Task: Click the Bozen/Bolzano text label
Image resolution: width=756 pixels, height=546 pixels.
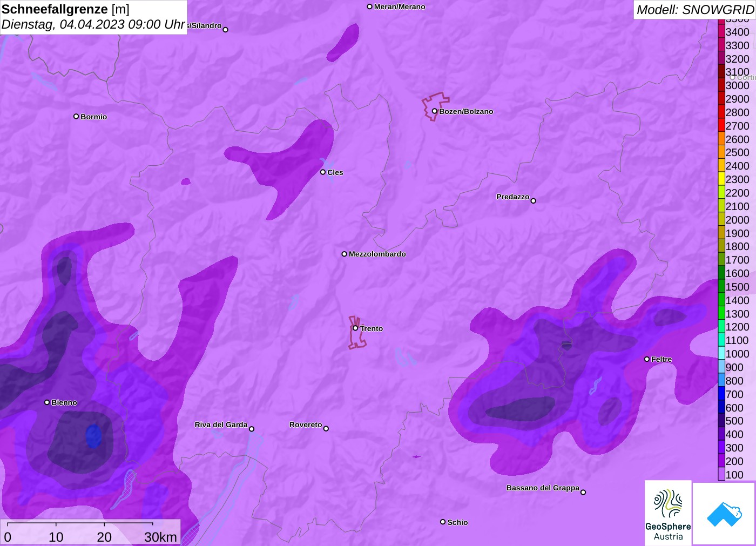Action: tap(466, 111)
